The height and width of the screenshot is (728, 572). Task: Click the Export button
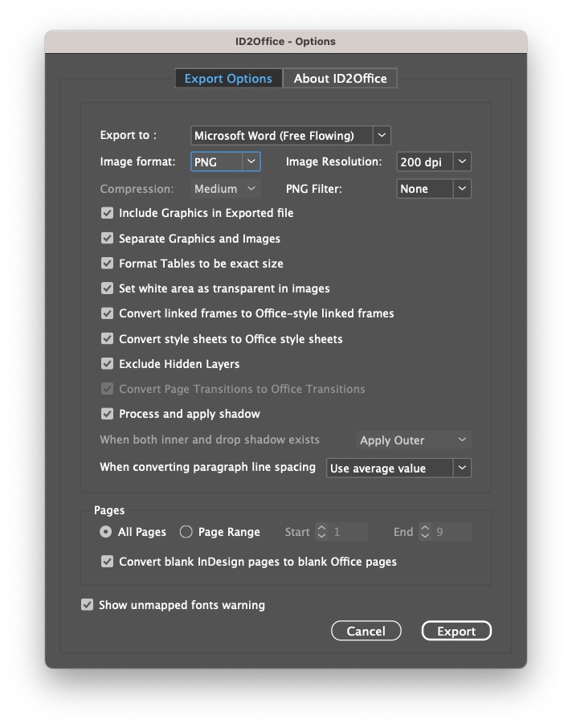point(456,632)
